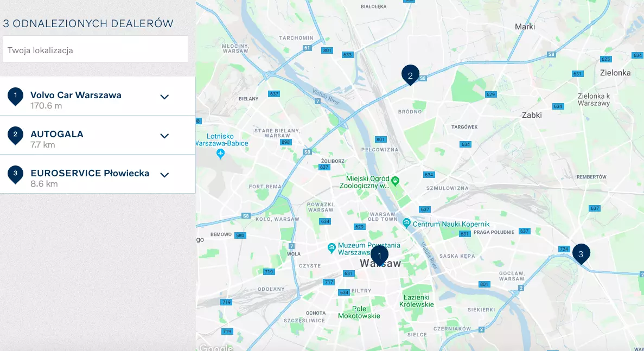Screen dimensions: 644x351
Task: Expand the EUROSERVICE Płowiecka chevron
Action: pos(165,175)
